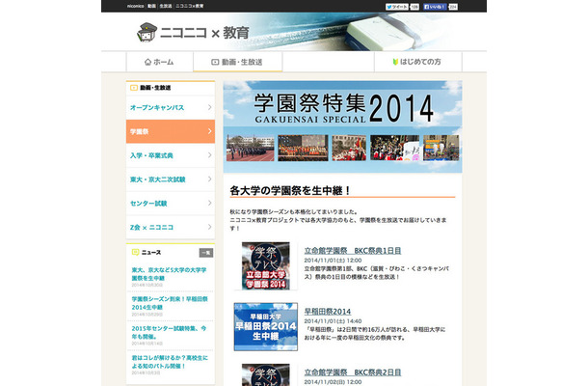588x386 pixels.
Task: Click the date 2014/11/01(土) 14:40
Action: point(333,321)
